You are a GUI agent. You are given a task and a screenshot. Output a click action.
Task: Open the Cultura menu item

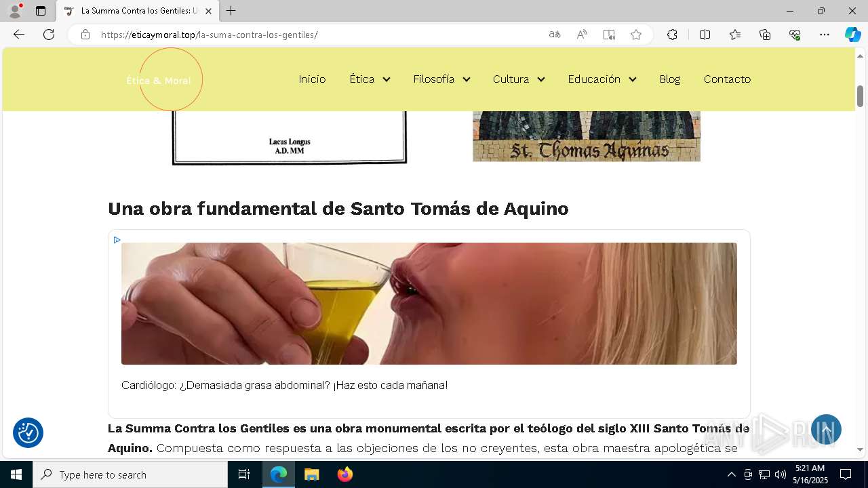(511, 79)
